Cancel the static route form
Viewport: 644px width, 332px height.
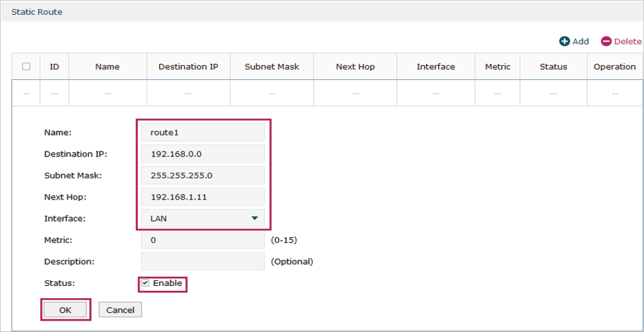coord(120,310)
